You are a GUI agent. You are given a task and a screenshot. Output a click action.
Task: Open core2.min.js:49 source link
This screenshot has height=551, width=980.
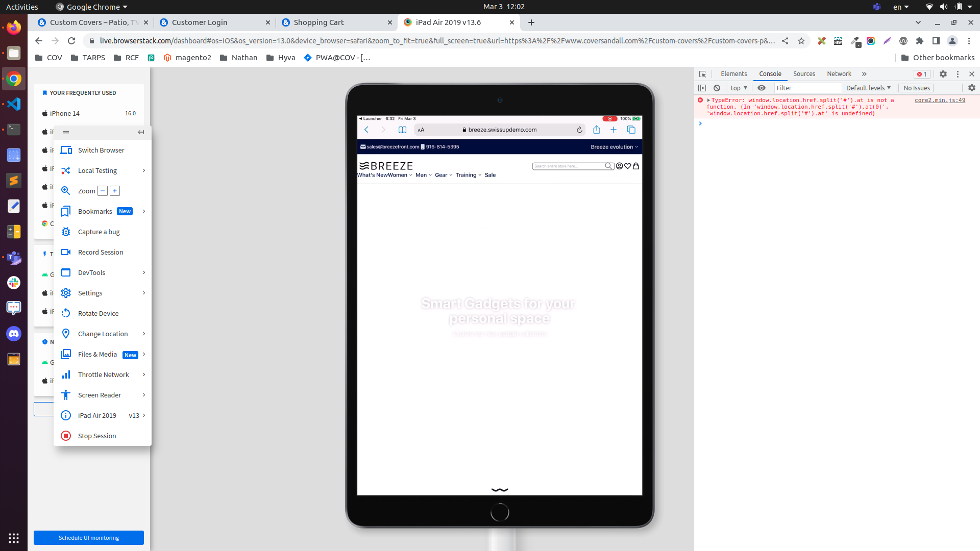tap(940, 100)
